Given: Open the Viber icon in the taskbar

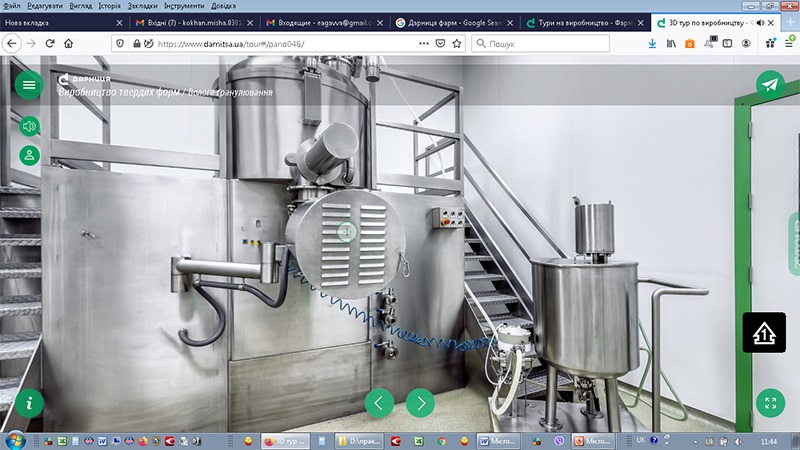Looking at the screenshot, I should (x=559, y=441).
